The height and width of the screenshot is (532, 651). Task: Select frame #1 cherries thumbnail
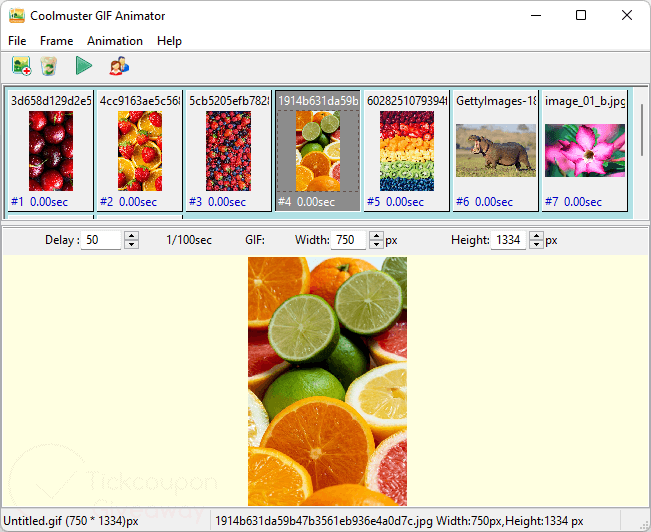[50, 150]
